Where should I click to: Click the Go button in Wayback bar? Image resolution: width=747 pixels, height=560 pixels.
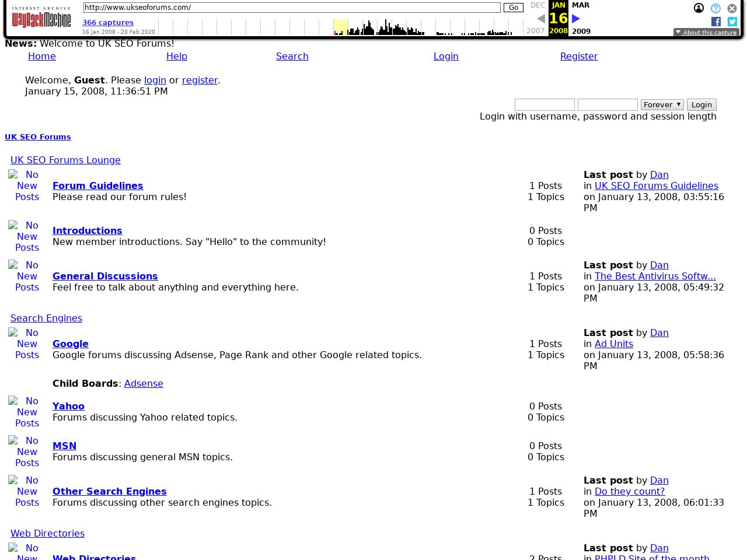click(x=513, y=8)
